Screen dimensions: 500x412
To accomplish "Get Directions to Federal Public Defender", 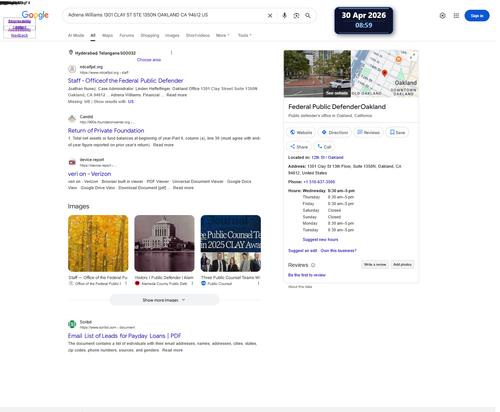I will click(x=334, y=132).
